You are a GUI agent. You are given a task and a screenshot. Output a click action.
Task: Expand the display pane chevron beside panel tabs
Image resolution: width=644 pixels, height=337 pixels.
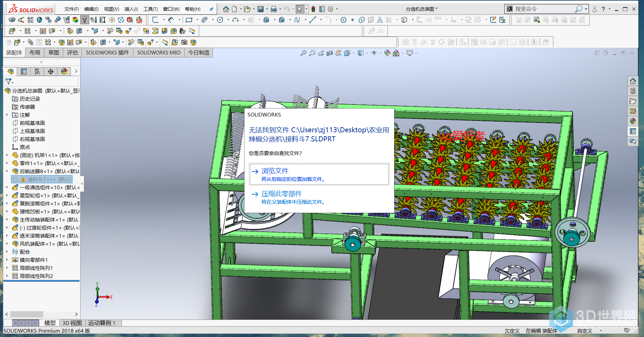[76, 71]
